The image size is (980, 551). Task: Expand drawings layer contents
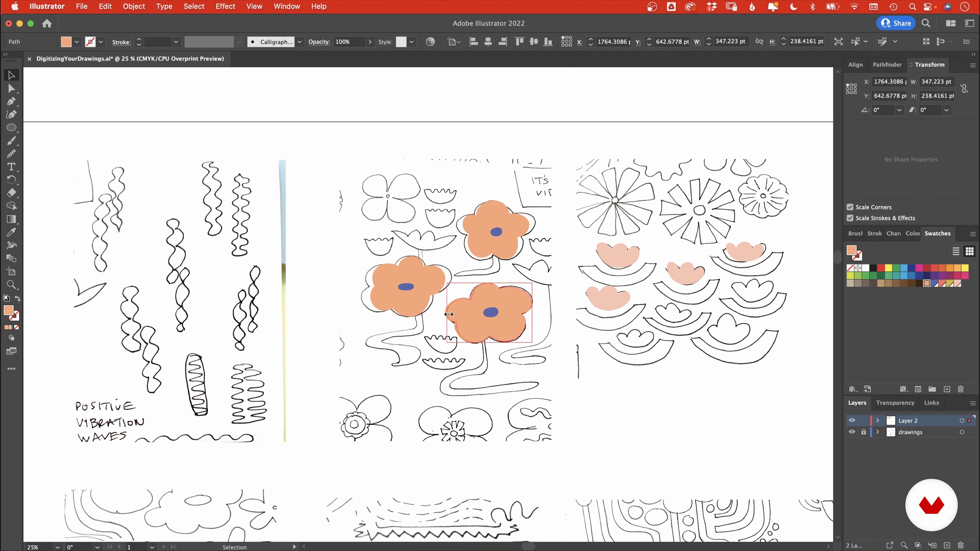click(878, 432)
